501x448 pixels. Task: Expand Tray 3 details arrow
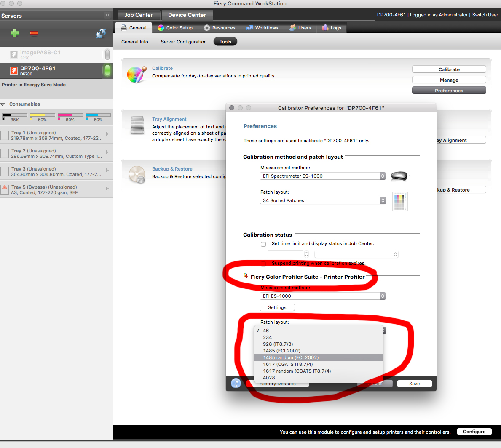(107, 170)
